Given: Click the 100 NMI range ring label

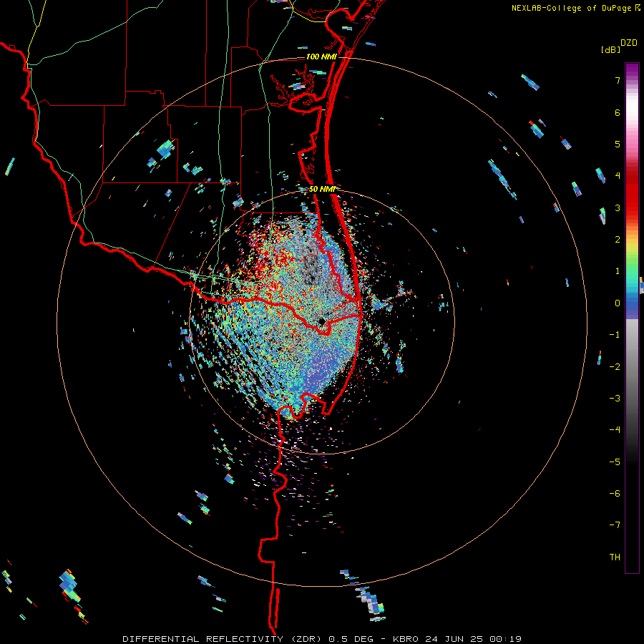Looking at the screenshot, I should click(x=321, y=57).
